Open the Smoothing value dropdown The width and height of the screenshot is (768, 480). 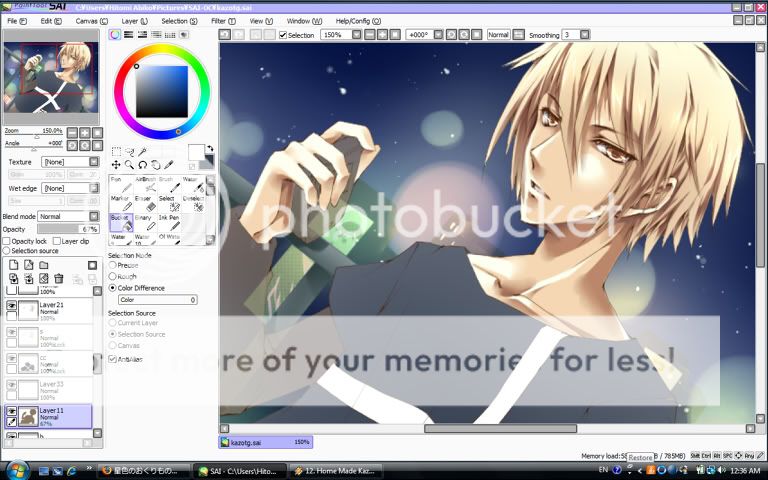[x=584, y=34]
